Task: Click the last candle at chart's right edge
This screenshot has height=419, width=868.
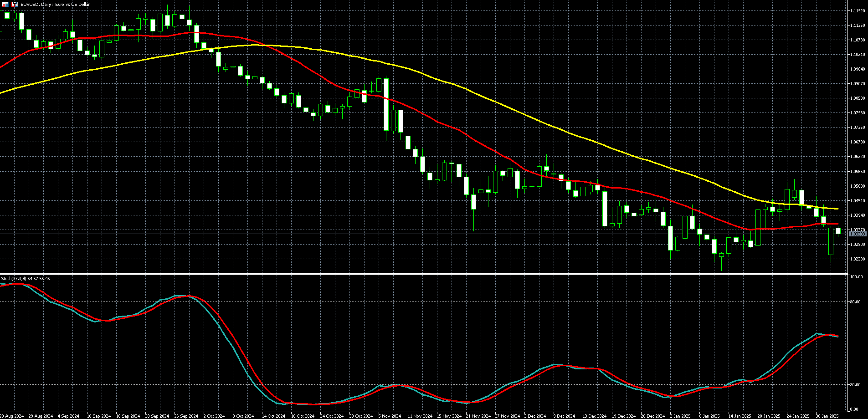Action: click(x=838, y=231)
